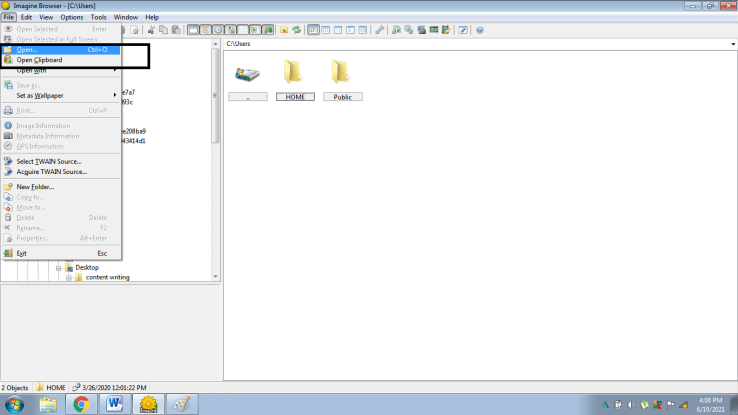Viewport: 738px width, 415px height.
Task: Open Windows Explorer from taskbar
Action: 48,404
